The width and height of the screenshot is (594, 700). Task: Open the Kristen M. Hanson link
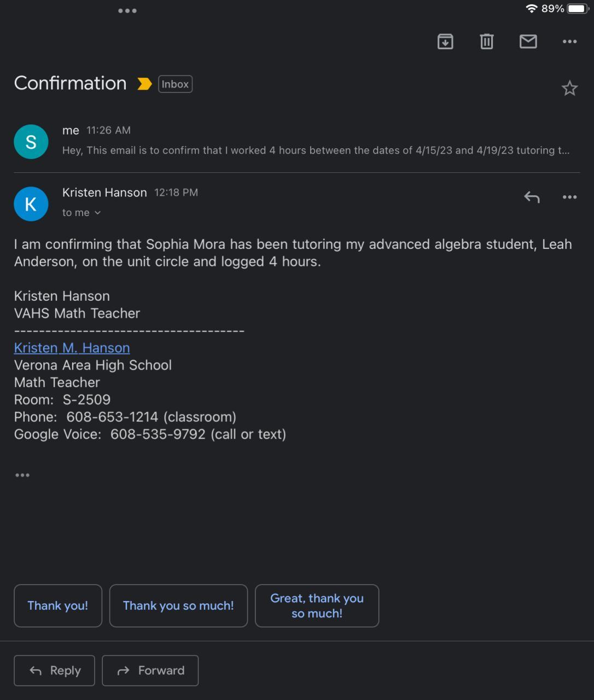click(x=72, y=348)
